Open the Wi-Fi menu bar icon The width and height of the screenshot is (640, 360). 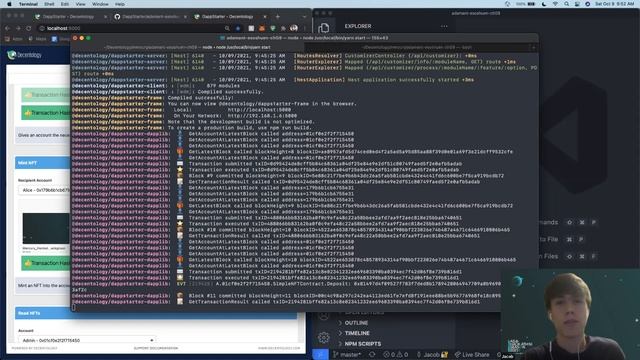555,4
